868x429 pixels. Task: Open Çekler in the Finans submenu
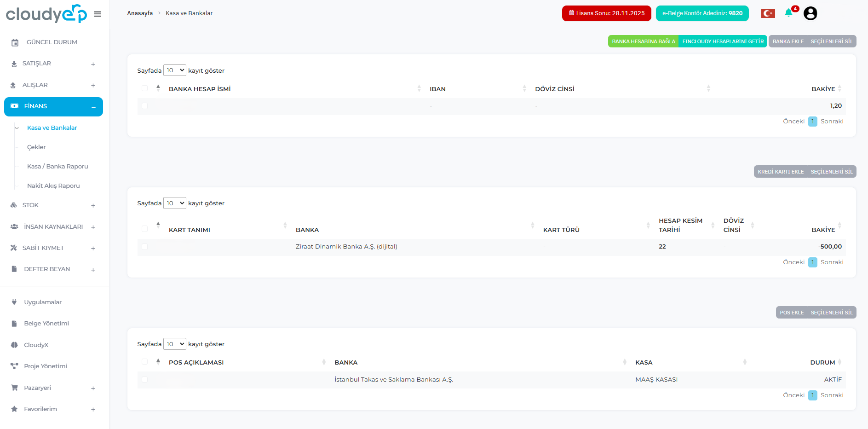point(36,147)
